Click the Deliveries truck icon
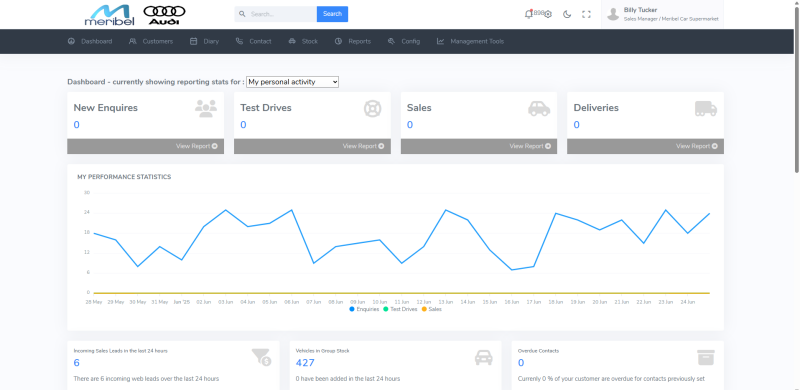This screenshot has height=390, width=800. [706, 108]
